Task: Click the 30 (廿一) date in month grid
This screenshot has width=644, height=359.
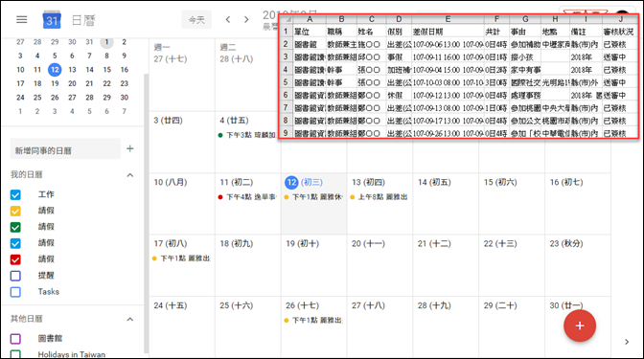Action: [566, 305]
